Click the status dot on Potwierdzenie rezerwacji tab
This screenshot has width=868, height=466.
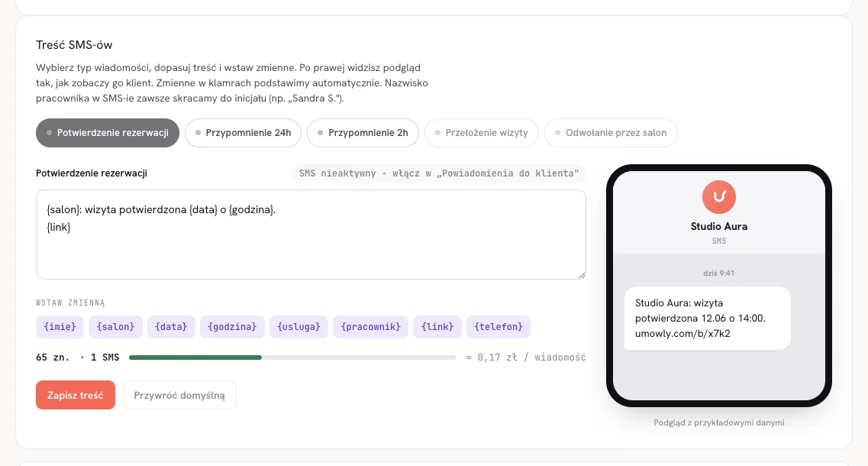point(50,133)
